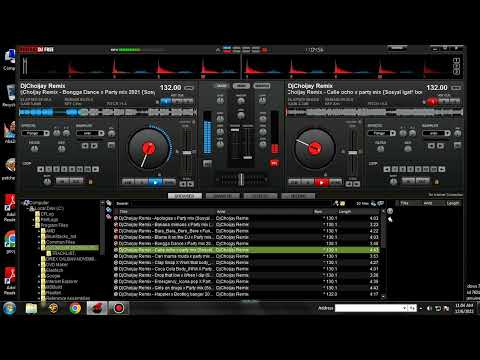Image resolution: width=480 pixels, height=360 pixels.
Task: Click the right deck pitch bend plus button
Action: coord(357,184)
